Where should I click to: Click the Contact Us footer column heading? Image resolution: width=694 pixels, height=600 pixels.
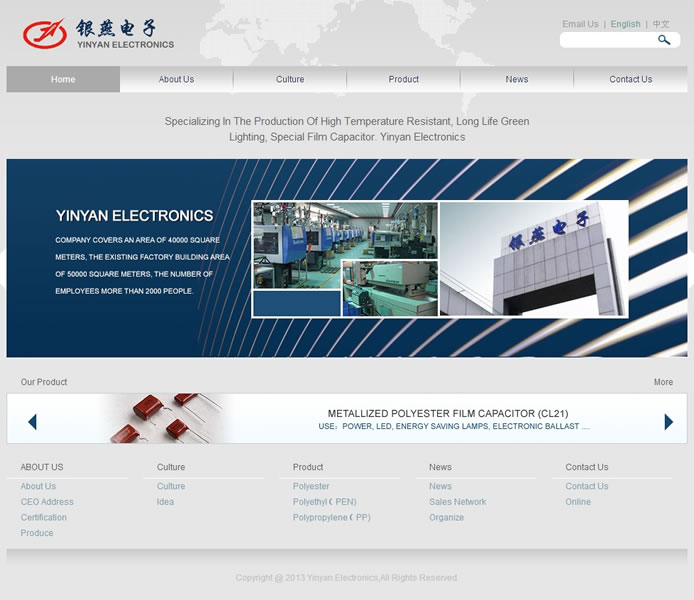coord(586,467)
